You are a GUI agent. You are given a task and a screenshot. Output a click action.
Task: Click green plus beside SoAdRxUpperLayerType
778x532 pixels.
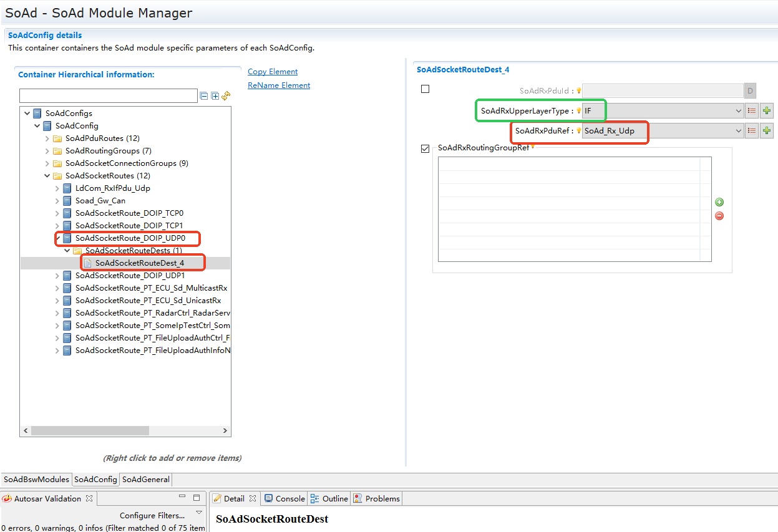click(767, 111)
